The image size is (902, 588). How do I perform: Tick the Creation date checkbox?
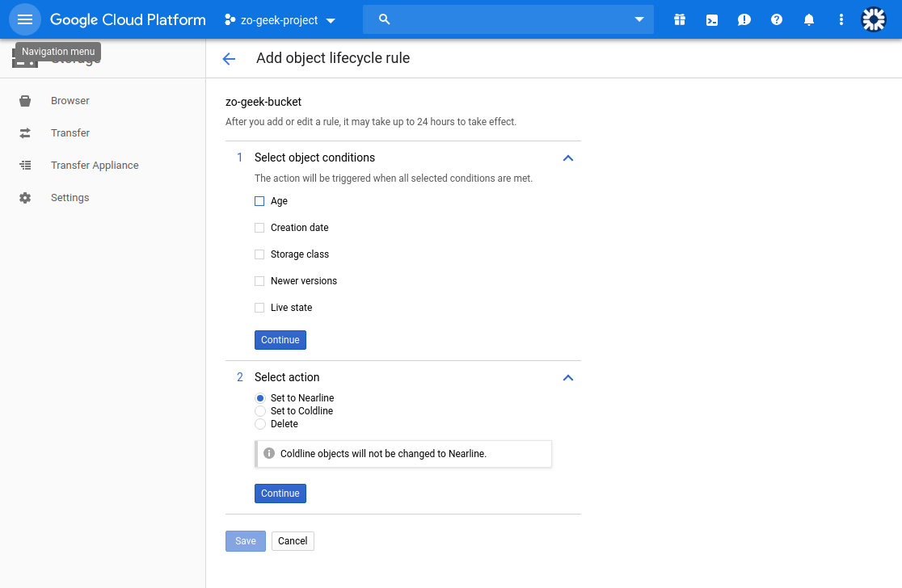point(259,228)
